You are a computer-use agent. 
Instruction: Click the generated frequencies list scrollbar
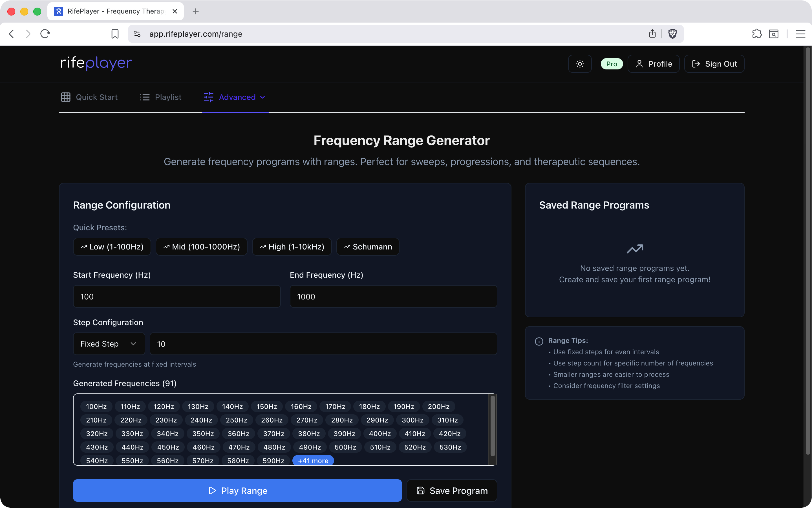(493, 426)
